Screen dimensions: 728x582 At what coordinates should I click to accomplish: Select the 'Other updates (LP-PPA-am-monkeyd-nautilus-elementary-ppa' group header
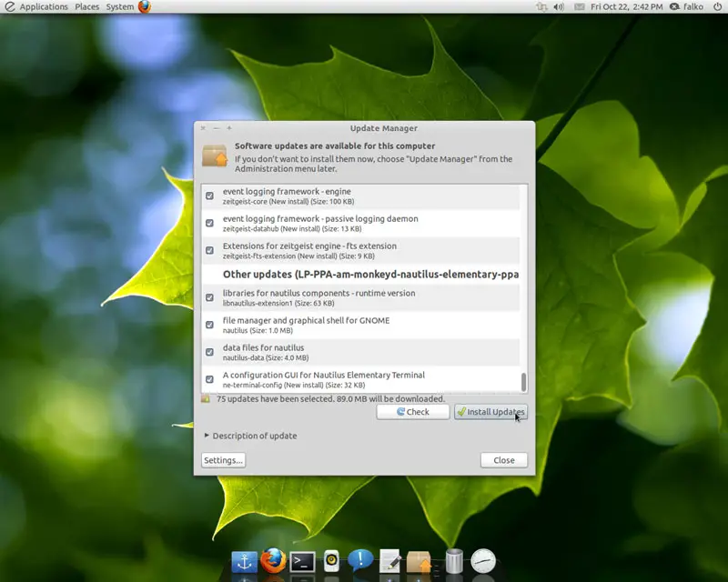click(x=370, y=275)
